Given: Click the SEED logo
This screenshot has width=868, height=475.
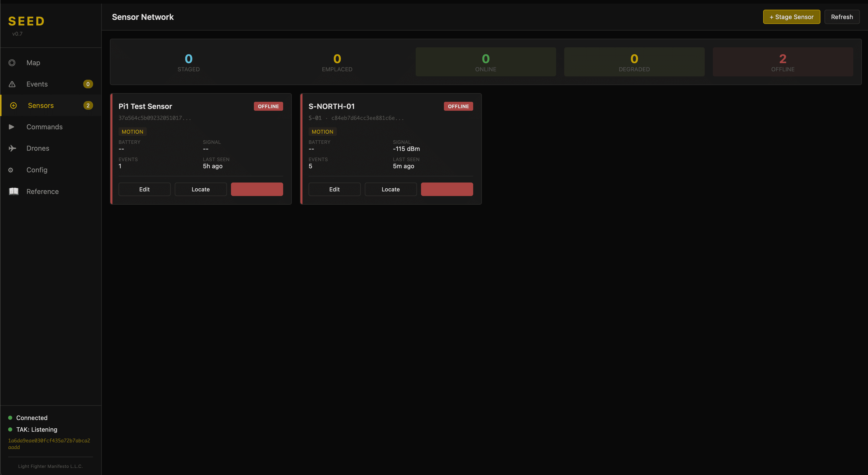Looking at the screenshot, I should (x=26, y=21).
